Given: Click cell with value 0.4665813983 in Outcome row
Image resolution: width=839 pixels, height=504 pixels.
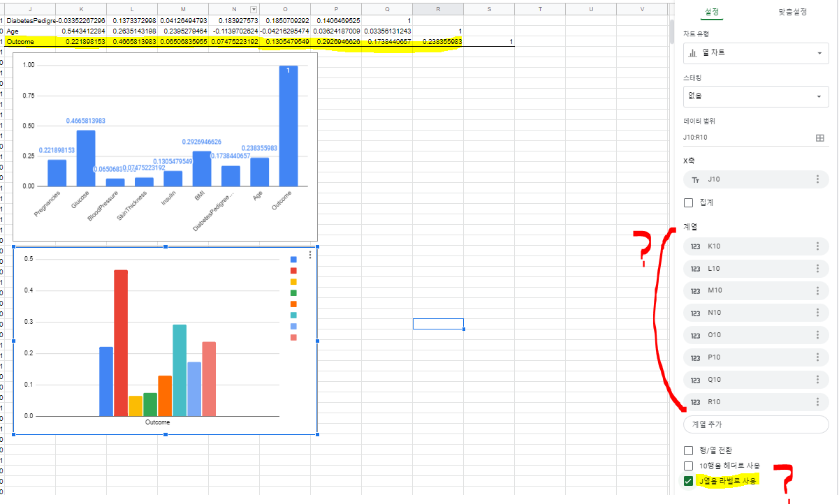Looking at the screenshot, I should tap(132, 42).
